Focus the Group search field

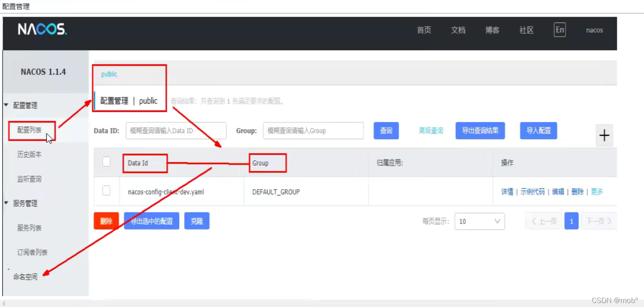(x=313, y=131)
